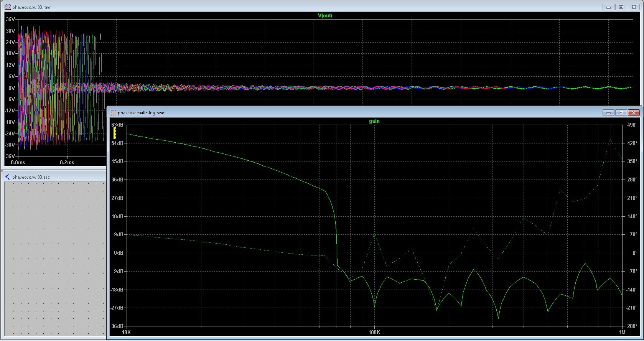The image size is (644, 341).
Task: Click the 140° phase axis label
Action: point(632,216)
